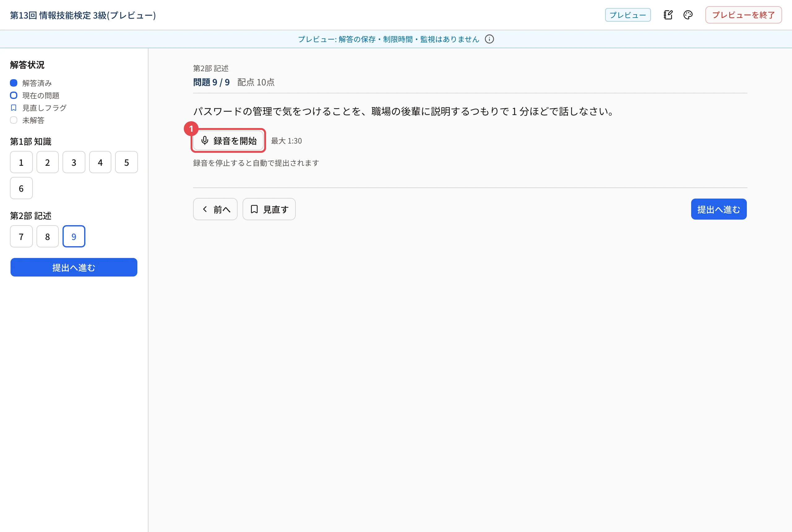Open the notes memo icon in header

[x=668, y=15]
